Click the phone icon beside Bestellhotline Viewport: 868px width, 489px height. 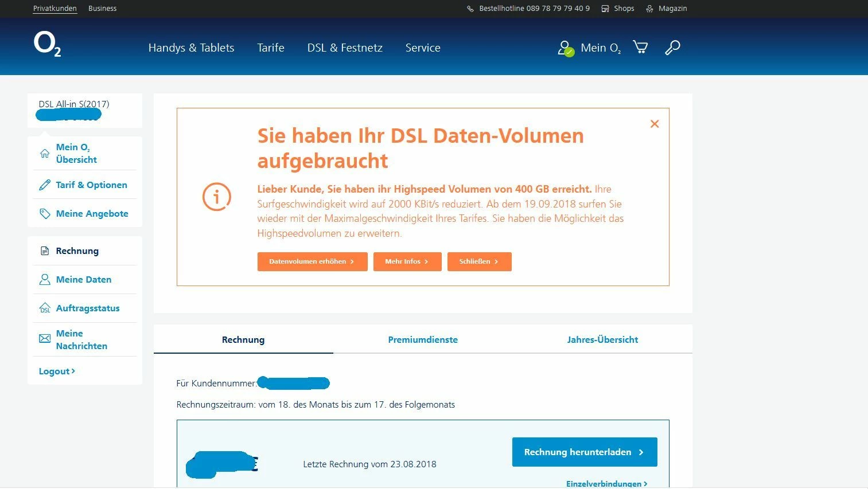tap(470, 9)
